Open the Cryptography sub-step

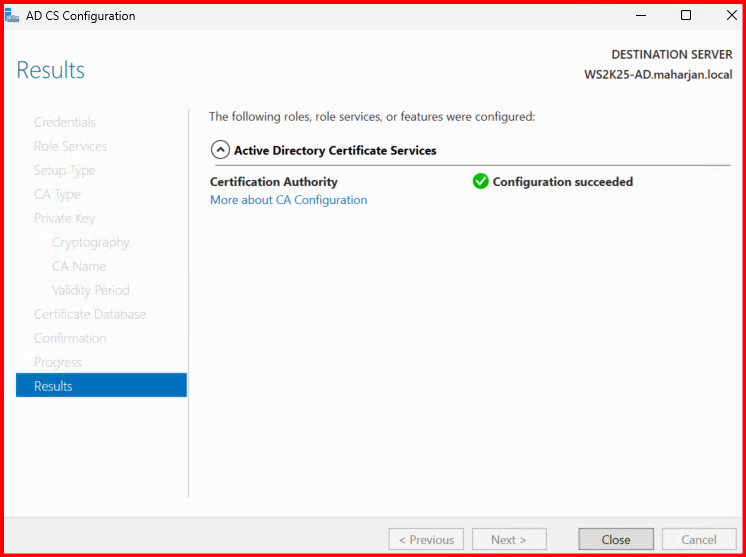click(x=90, y=242)
